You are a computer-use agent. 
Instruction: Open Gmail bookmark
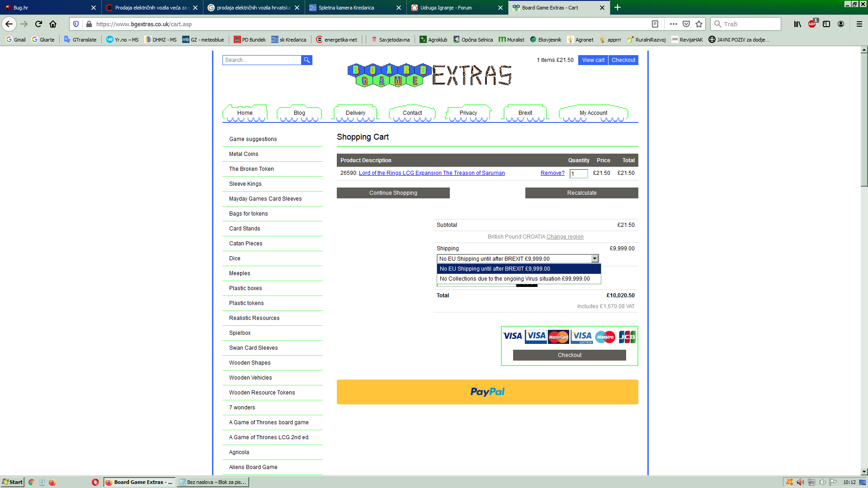(16, 40)
